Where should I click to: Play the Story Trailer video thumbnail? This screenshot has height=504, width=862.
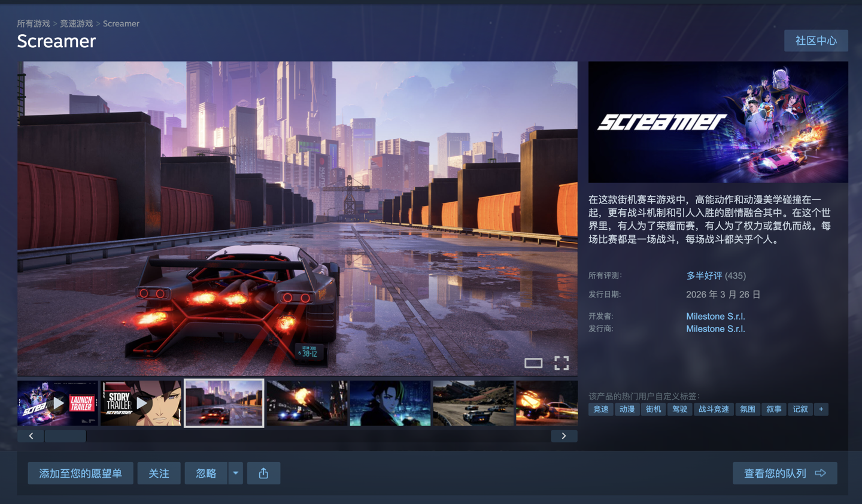pyautogui.click(x=141, y=403)
